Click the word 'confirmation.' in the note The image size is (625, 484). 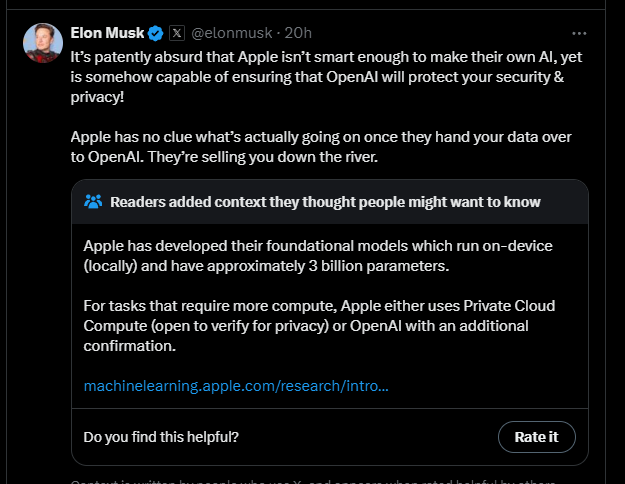click(x=130, y=346)
